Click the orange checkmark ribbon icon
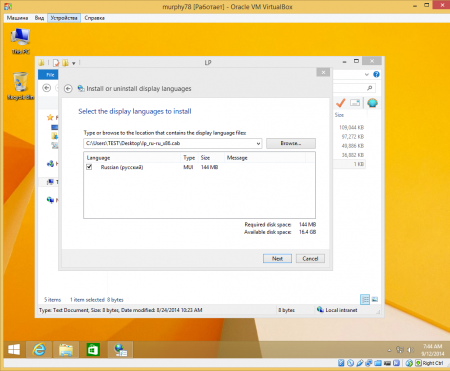450x371 pixels. 341,103
